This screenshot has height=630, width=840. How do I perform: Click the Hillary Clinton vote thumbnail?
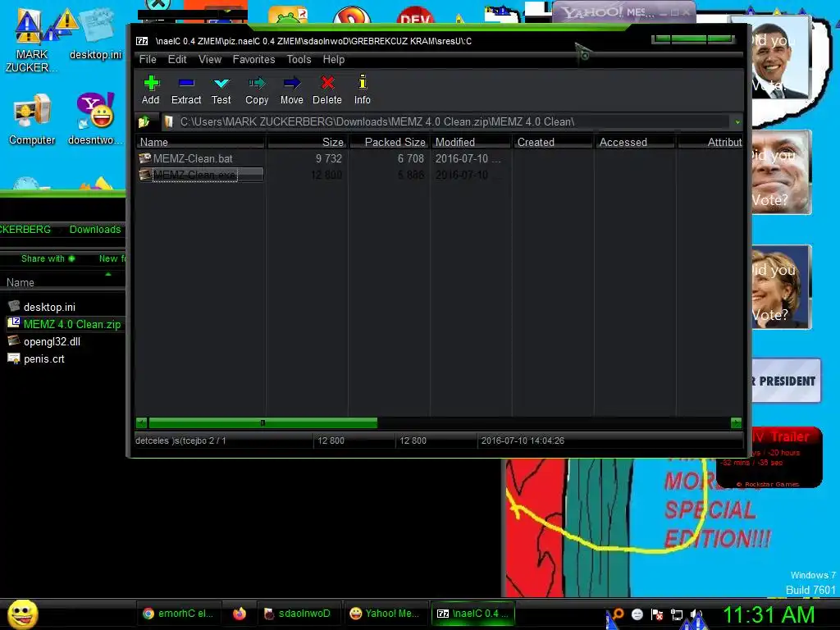(x=782, y=286)
